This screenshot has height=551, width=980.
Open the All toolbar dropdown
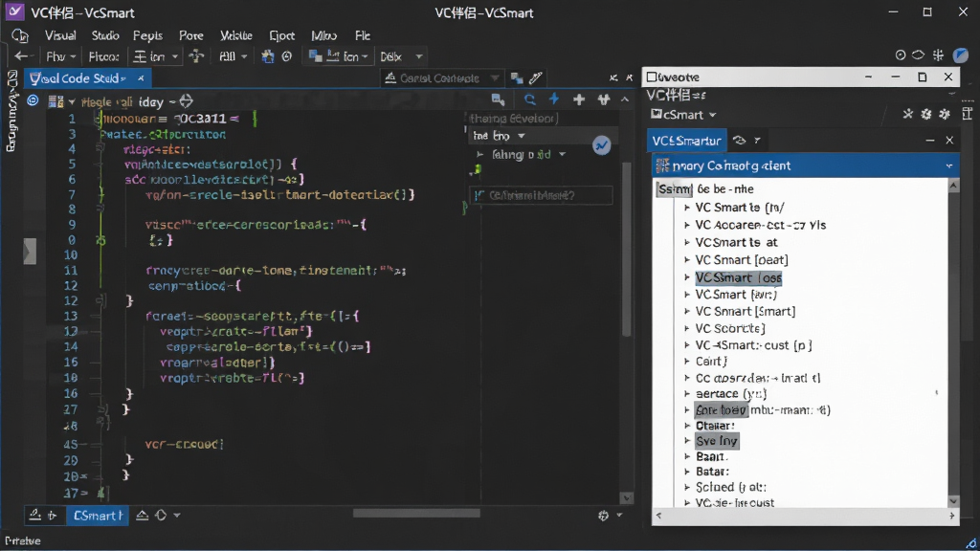[234, 56]
